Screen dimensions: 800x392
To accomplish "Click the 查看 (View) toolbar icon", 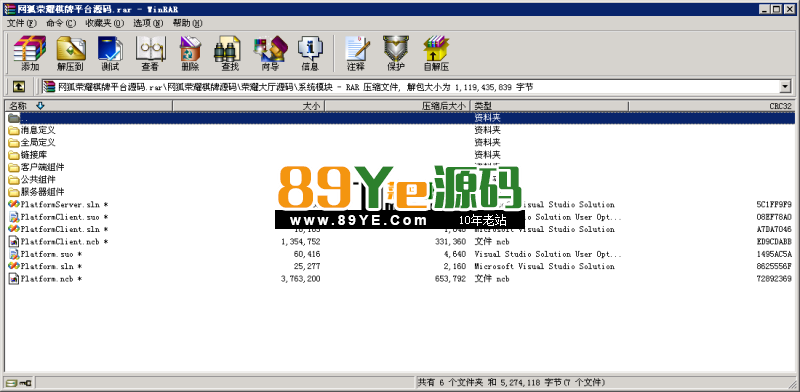I will click(x=150, y=53).
